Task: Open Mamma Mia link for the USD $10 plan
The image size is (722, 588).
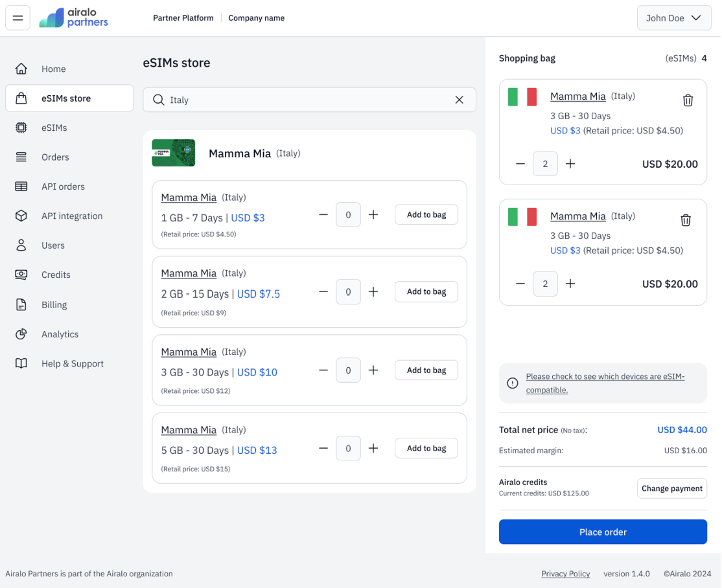Action: tap(189, 352)
